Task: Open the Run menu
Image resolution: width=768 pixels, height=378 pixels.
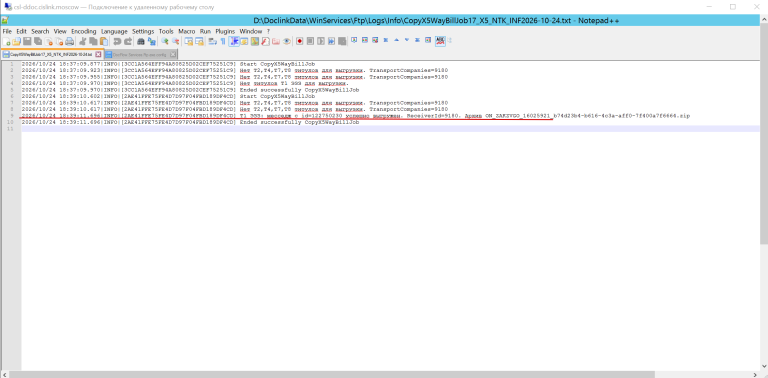Action: click(205, 31)
